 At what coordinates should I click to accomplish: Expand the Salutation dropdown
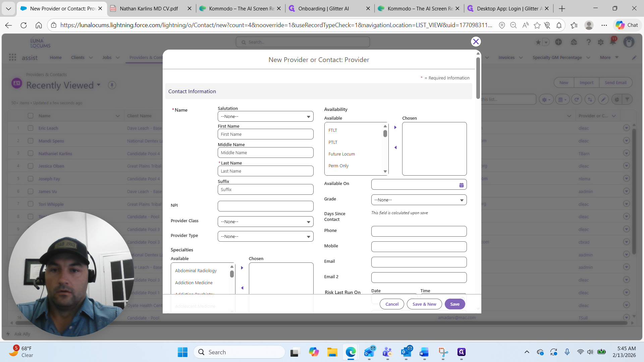click(265, 116)
